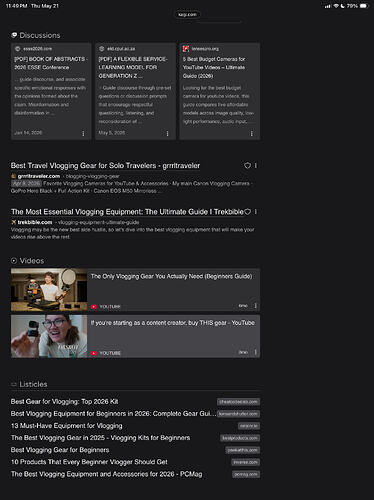Screen dimensions: 374x500
Task: Click favicon on FLEXIBLE SERVICE-LEARNING card
Action: pos(102,49)
